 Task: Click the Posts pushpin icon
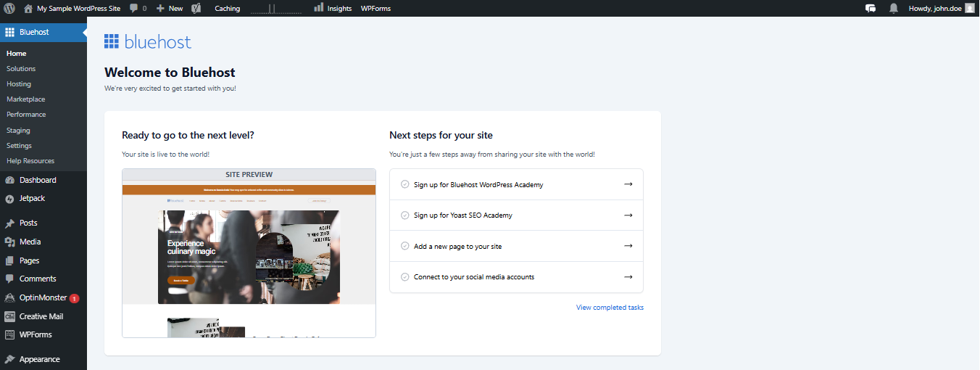9,223
